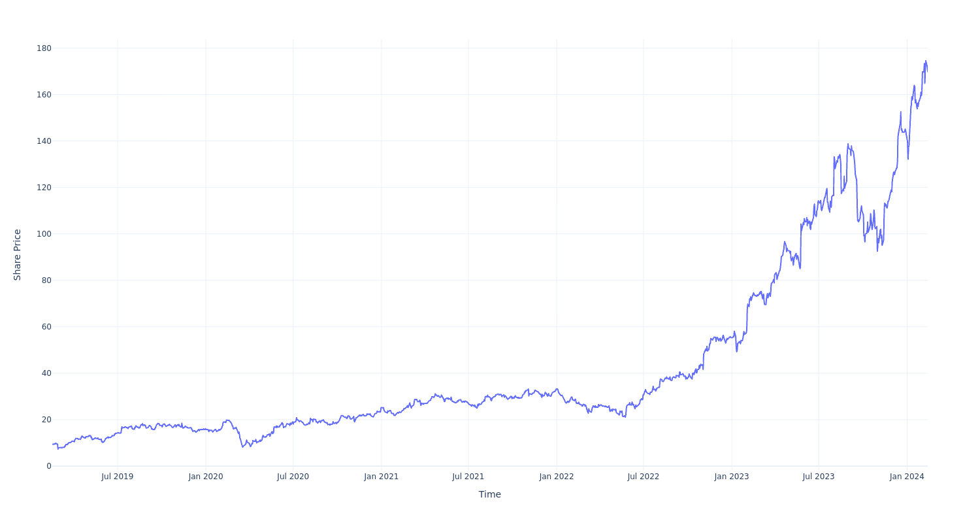Click the '100' y-axis tick label

[x=44, y=234]
